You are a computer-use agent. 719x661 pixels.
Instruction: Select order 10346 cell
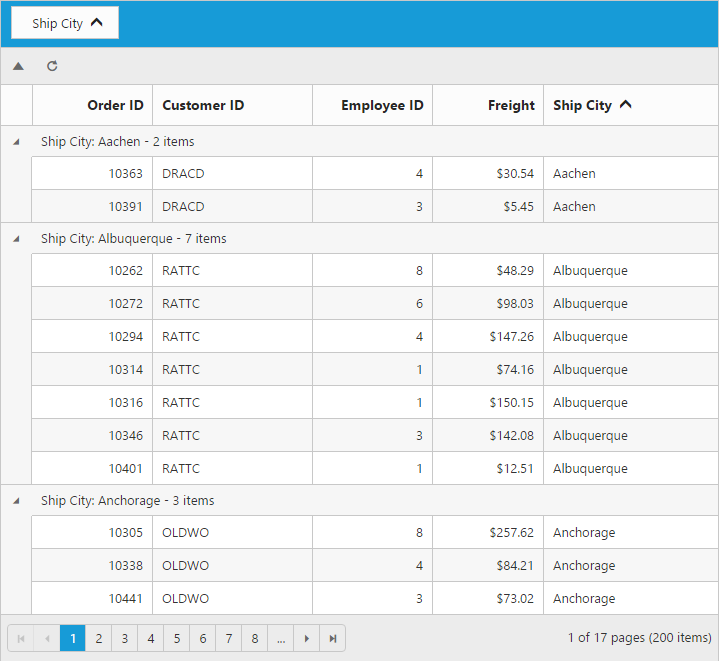[92, 436]
